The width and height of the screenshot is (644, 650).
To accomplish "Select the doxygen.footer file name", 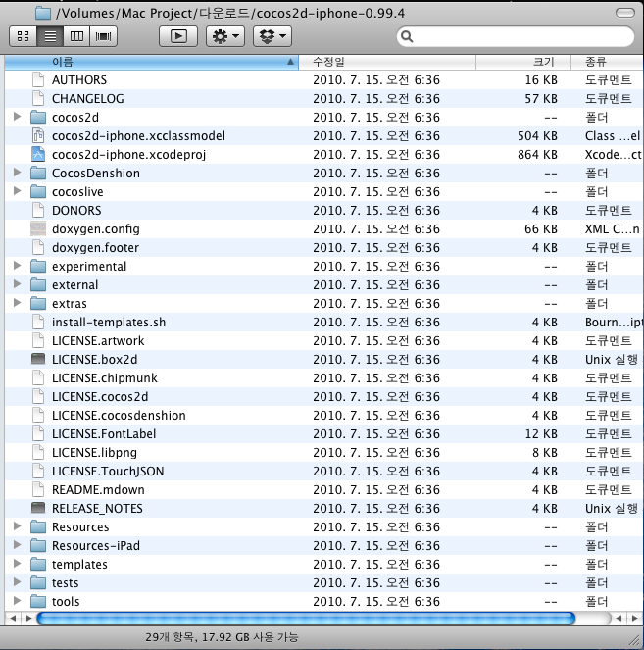I will click(95, 247).
